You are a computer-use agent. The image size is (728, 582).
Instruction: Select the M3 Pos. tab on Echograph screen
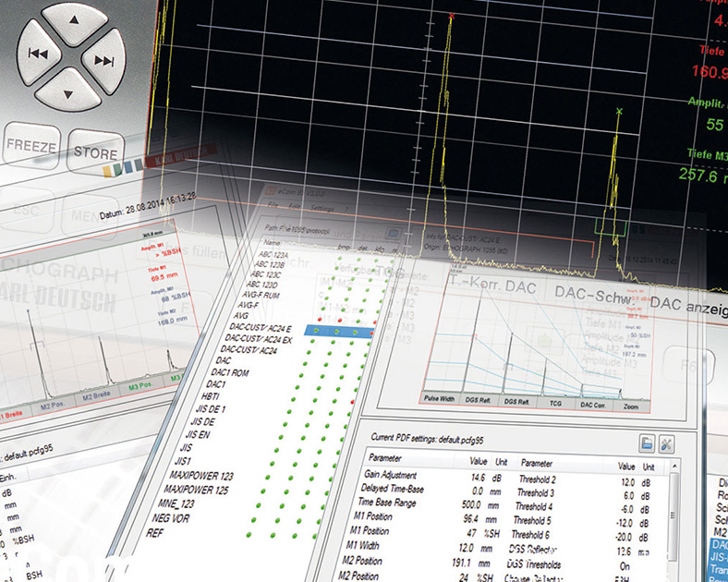pyautogui.click(x=140, y=386)
